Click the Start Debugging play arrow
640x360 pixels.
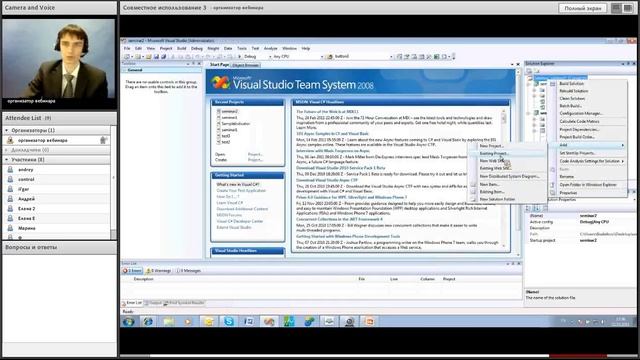point(240,57)
